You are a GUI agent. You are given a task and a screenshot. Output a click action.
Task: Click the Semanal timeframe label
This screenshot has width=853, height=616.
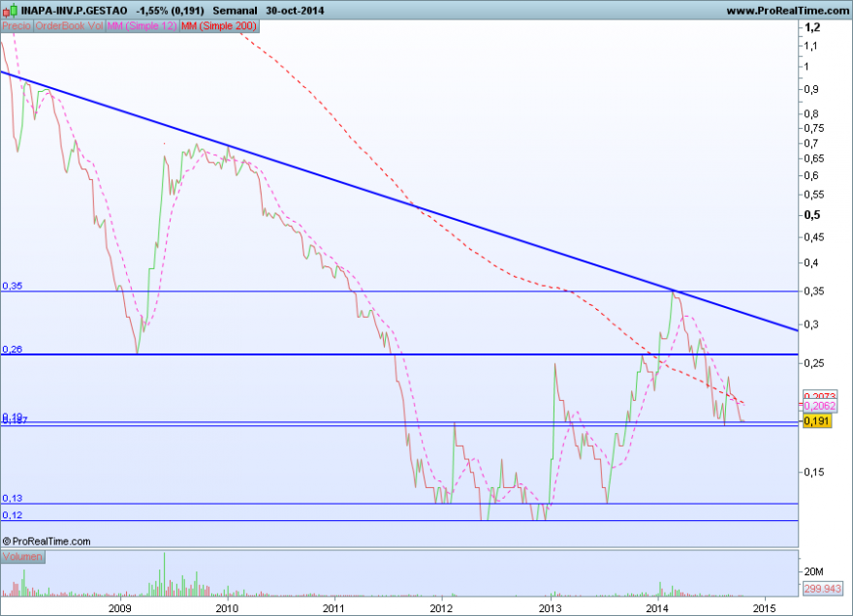[235, 11]
